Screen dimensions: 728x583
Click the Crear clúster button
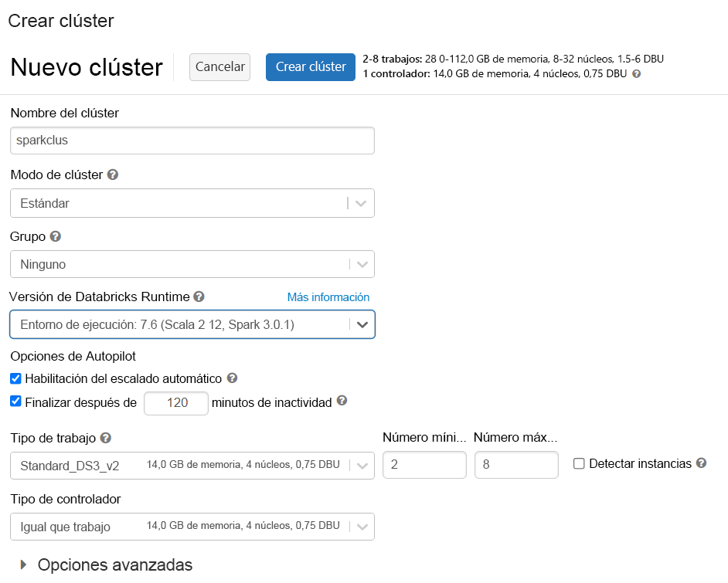[310, 67]
